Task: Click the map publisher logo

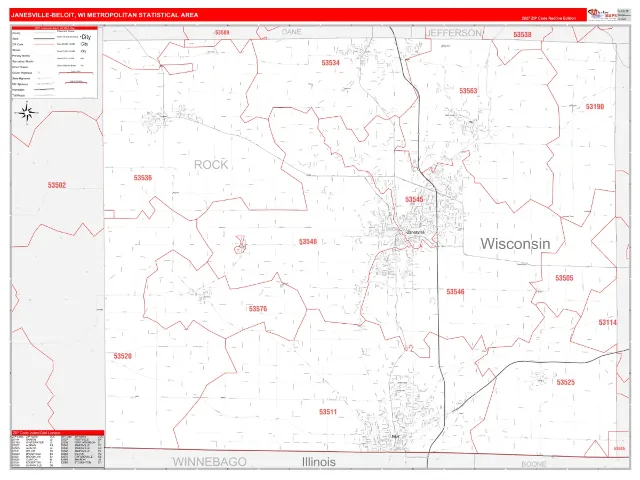Action: point(602,14)
